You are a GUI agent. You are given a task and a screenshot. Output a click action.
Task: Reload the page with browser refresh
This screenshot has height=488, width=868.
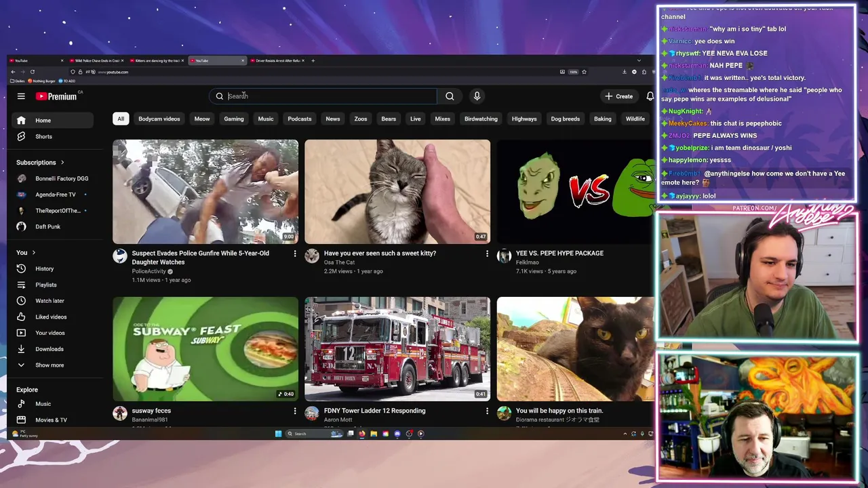pos(32,72)
